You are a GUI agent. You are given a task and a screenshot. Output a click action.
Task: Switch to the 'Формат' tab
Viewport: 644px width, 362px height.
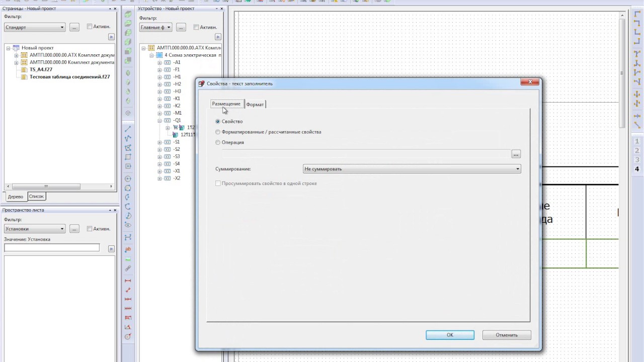tap(255, 104)
